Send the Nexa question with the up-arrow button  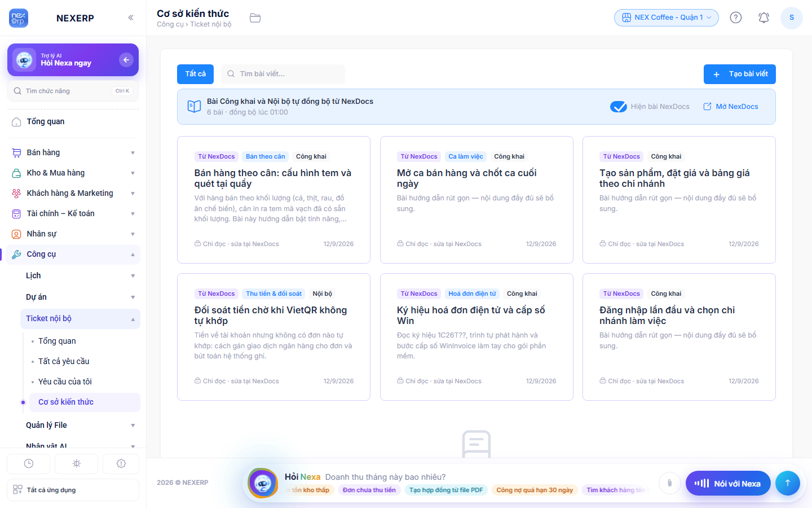pos(788,483)
